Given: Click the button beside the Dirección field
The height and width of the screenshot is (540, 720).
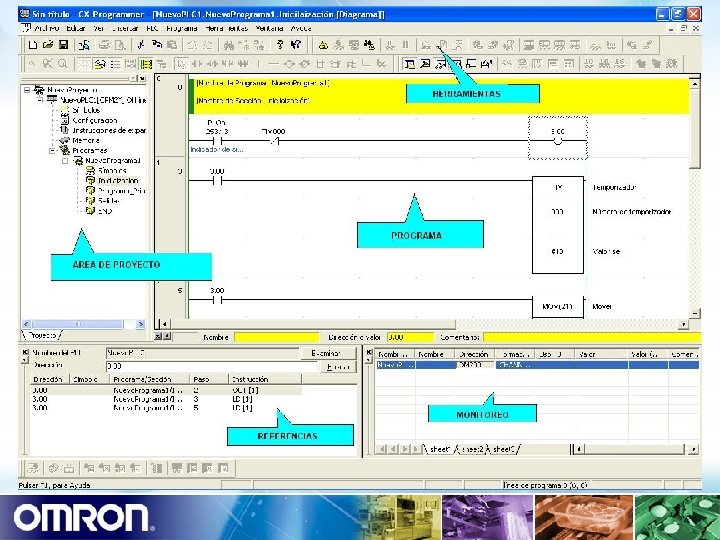Looking at the screenshot, I should coord(338,366).
